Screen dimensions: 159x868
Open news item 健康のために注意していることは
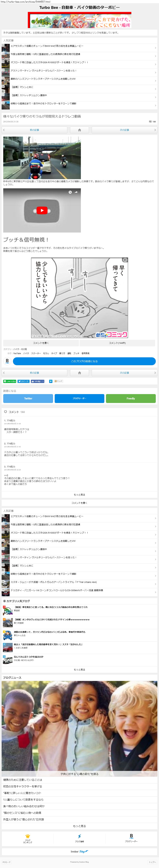coord(80,780)
